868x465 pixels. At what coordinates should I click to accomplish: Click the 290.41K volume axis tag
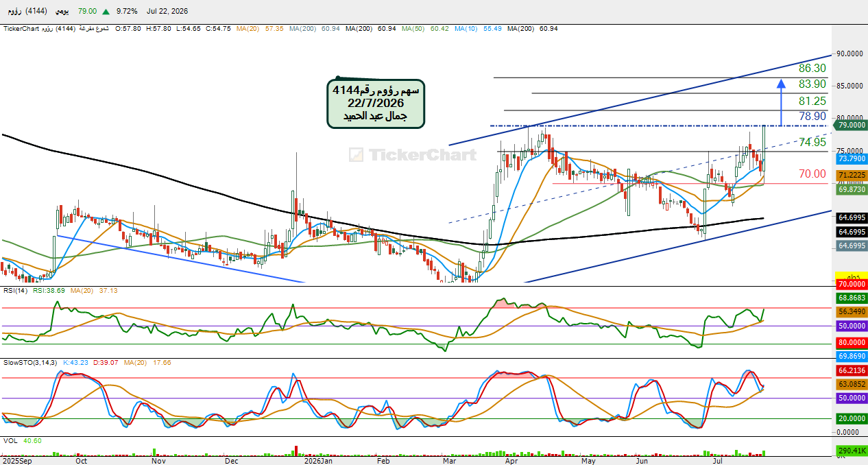852,451
